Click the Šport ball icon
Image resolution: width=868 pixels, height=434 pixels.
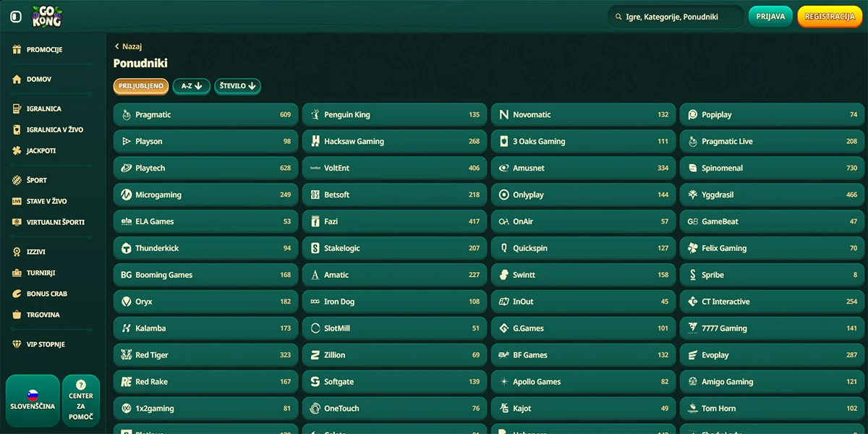[17, 180]
